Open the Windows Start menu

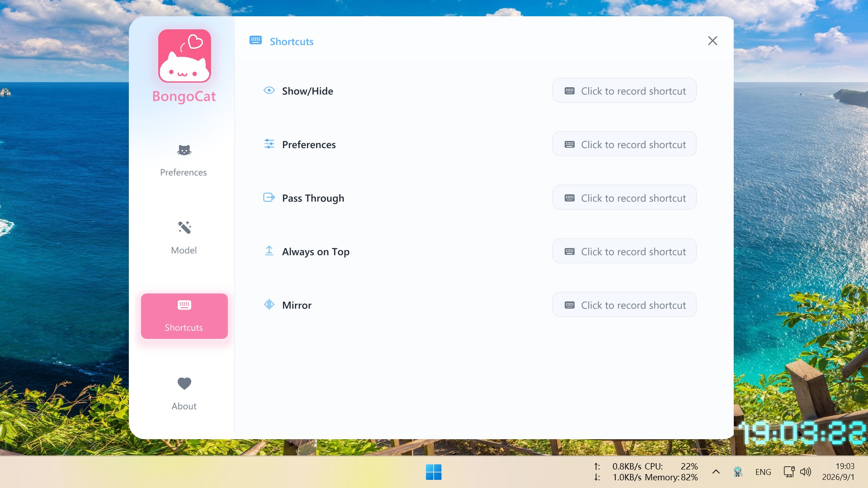pyautogui.click(x=434, y=472)
